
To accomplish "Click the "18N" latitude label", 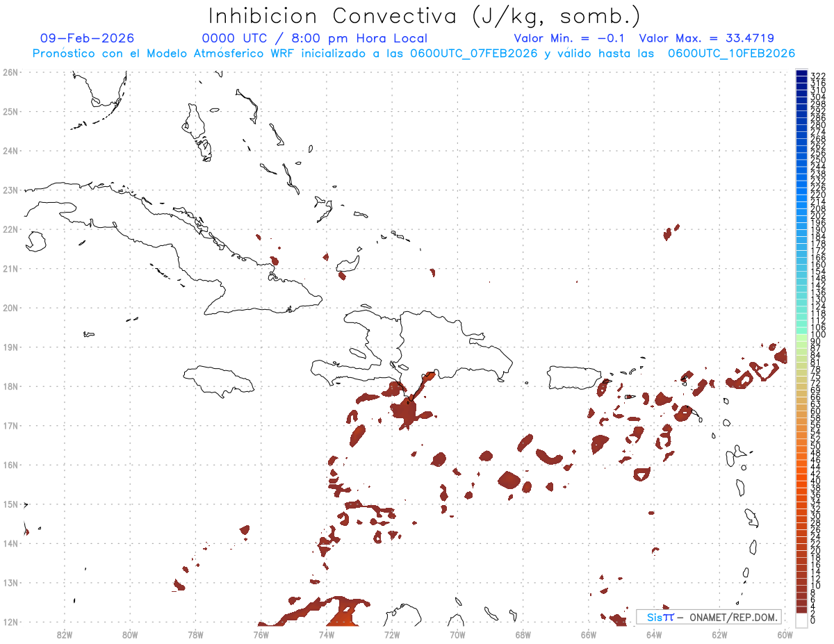I will (10, 386).
